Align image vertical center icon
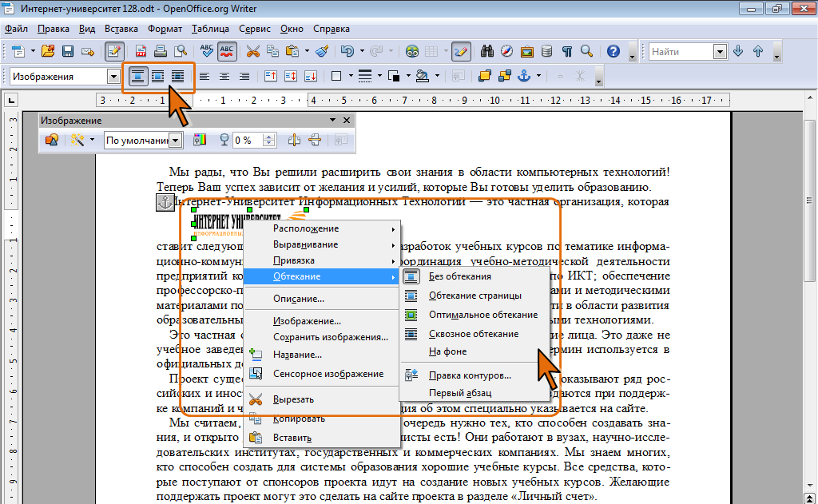Screen dimensions: 818x504 [291, 77]
